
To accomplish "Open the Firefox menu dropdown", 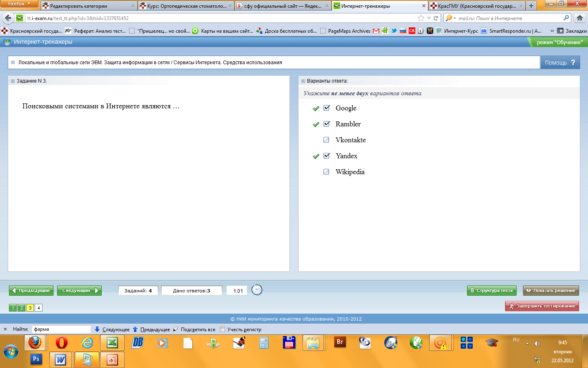I will (19, 4).
